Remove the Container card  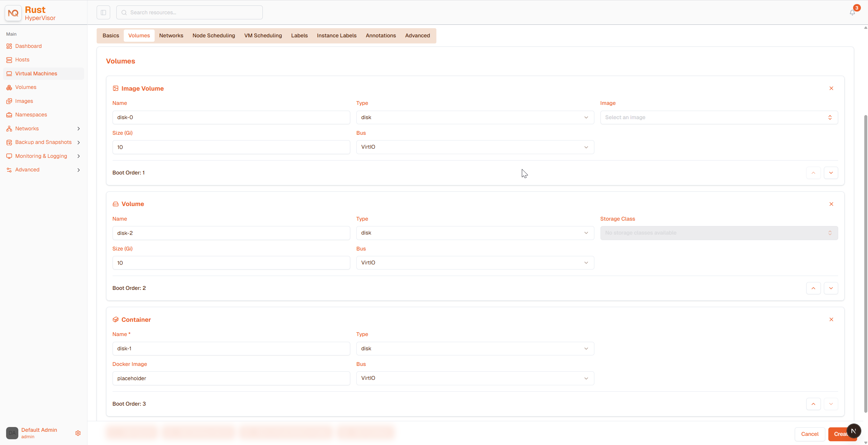(831, 319)
